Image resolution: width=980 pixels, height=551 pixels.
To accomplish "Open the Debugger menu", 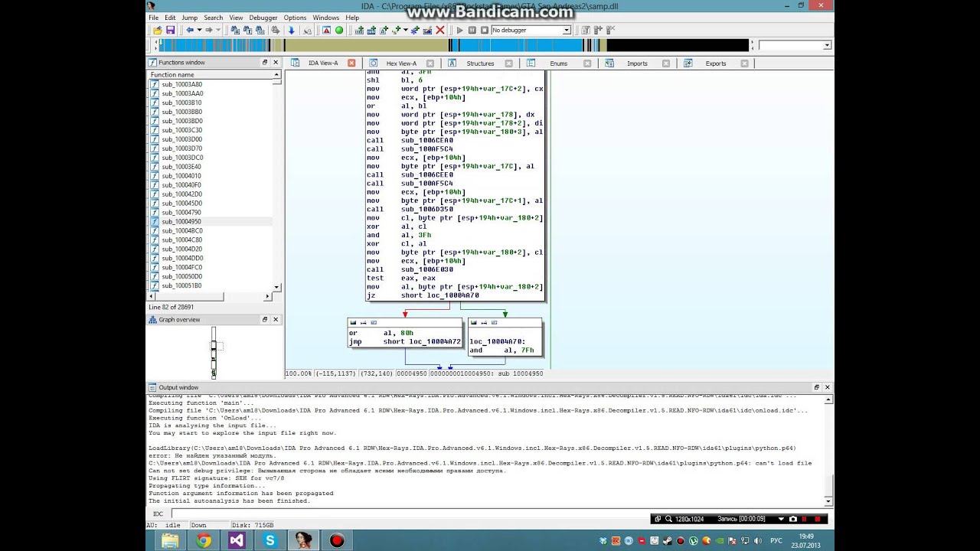I will coord(263,18).
